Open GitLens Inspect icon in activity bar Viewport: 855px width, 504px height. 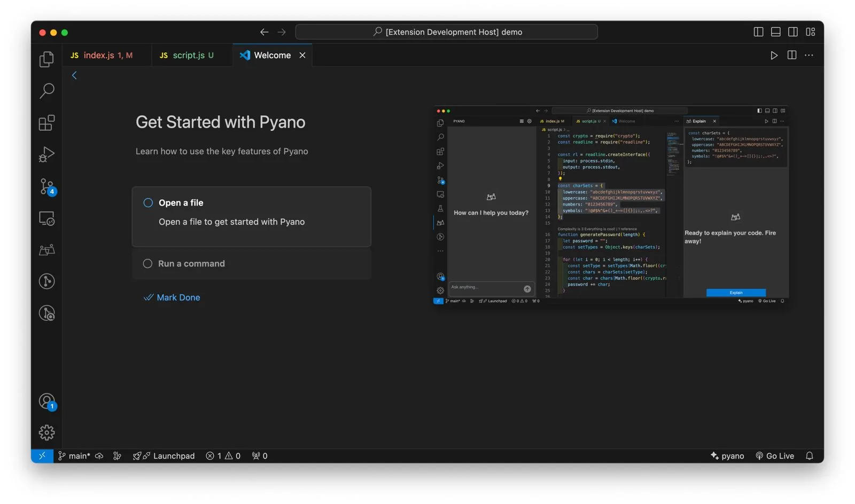tap(46, 313)
